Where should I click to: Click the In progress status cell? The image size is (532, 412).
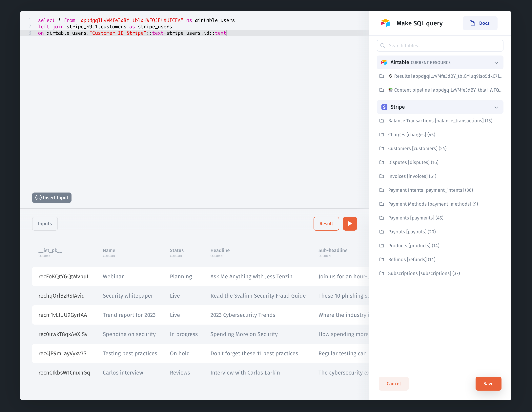tap(184, 334)
